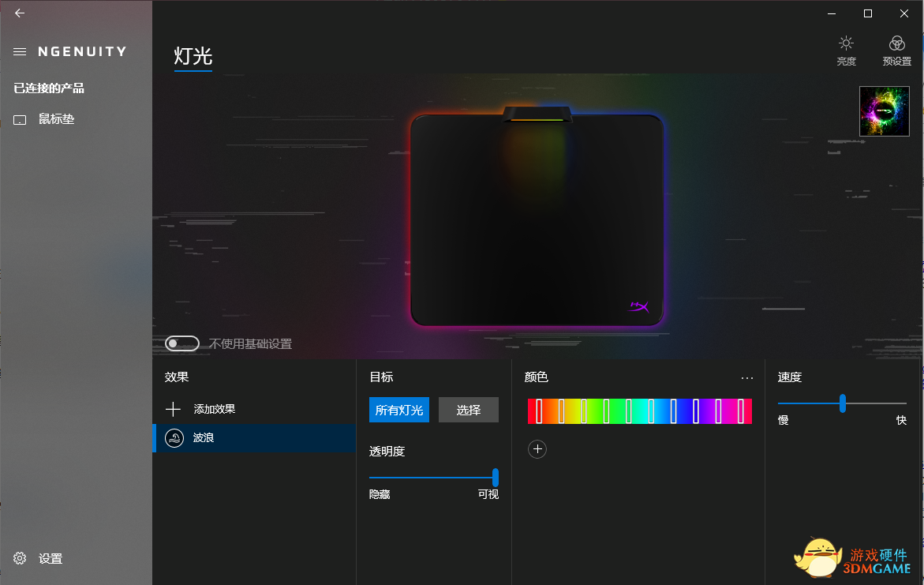The height and width of the screenshot is (585, 924).
Task: Select the cyan color stop marker
Action: coord(650,411)
